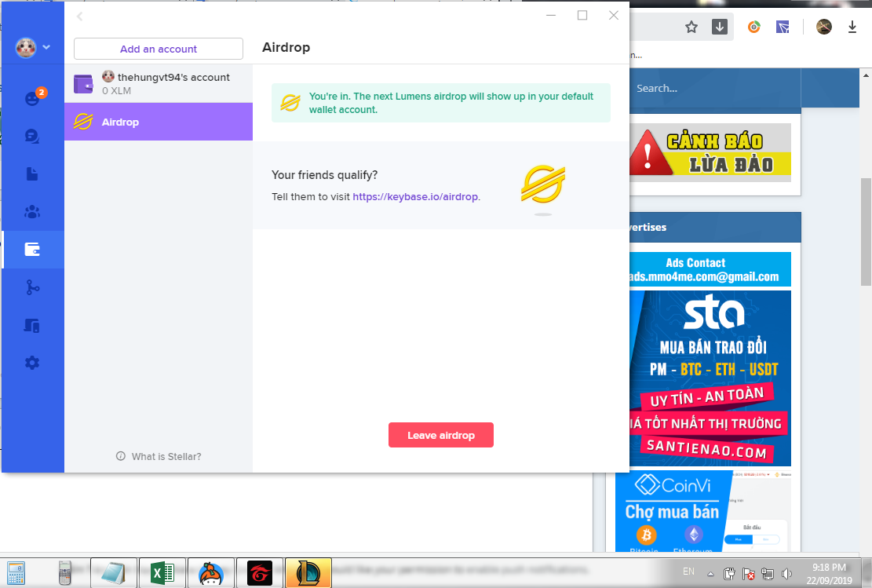The image size is (872, 588).
Task: Open the CoinVi advertisement banner
Action: pos(703,511)
